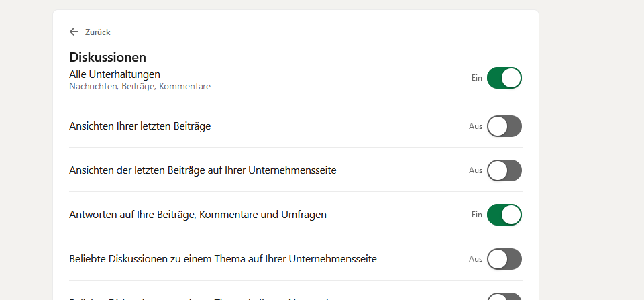Image resolution: width=644 pixels, height=300 pixels.
Task: Click the Aus status for Unternehmensseite post views
Action: [476, 170]
